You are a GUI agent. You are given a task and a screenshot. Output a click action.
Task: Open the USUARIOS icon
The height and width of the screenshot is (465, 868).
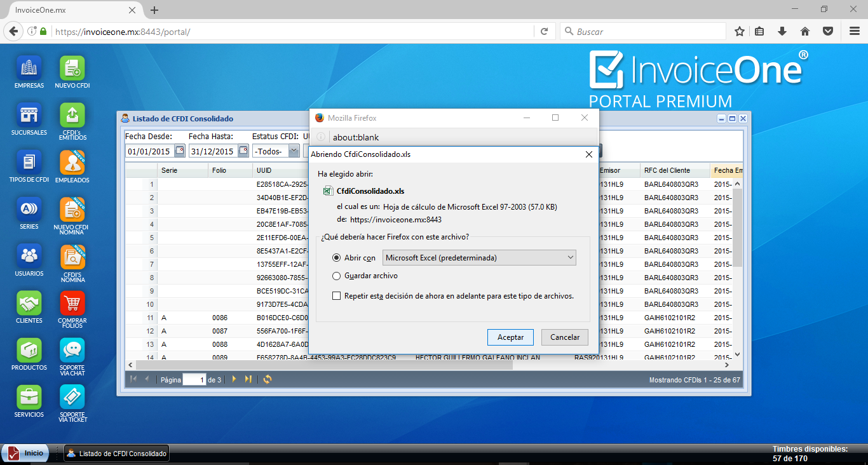(29, 257)
